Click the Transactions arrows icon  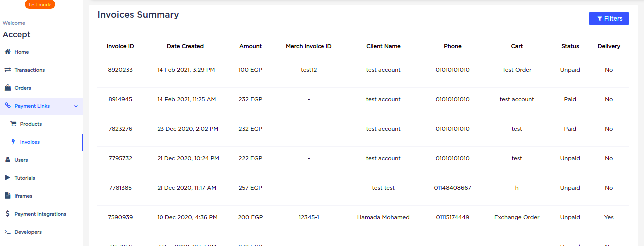(7, 70)
